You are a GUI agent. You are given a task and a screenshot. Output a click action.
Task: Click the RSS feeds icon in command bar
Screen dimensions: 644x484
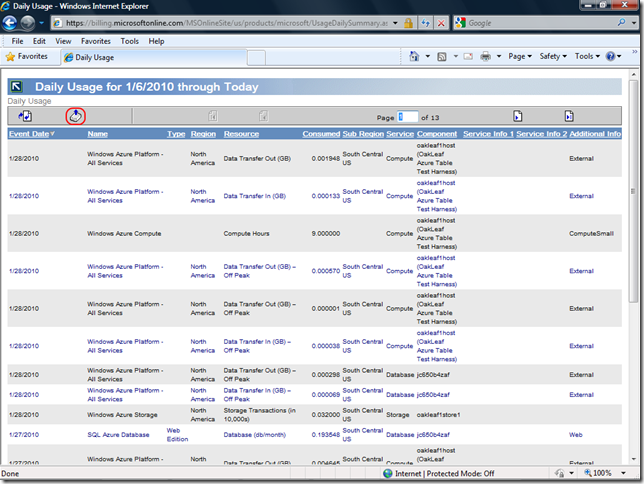point(442,56)
